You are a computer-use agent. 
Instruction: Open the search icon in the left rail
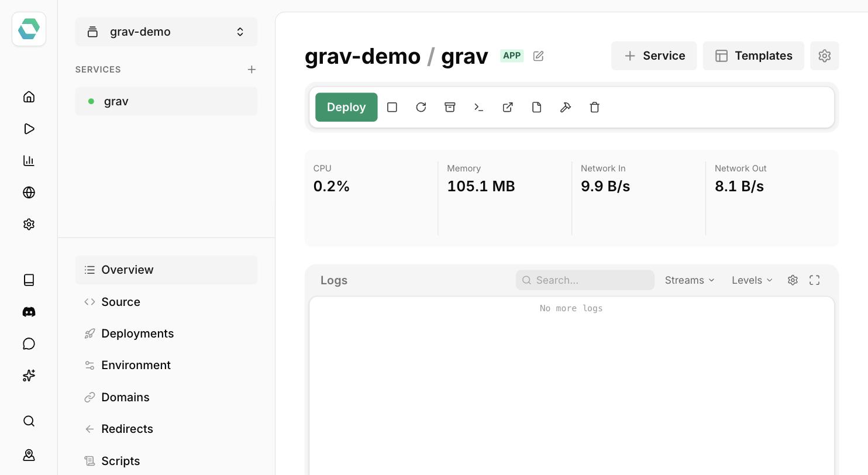[29, 421]
